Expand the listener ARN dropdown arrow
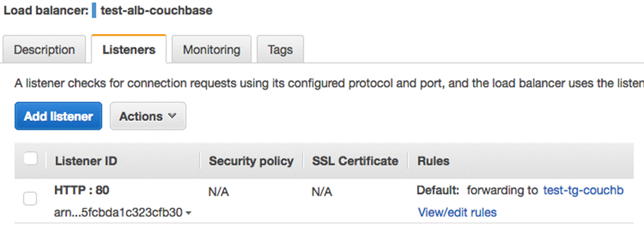This screenshot has height=232, width=644. click(x=188, y=213)
